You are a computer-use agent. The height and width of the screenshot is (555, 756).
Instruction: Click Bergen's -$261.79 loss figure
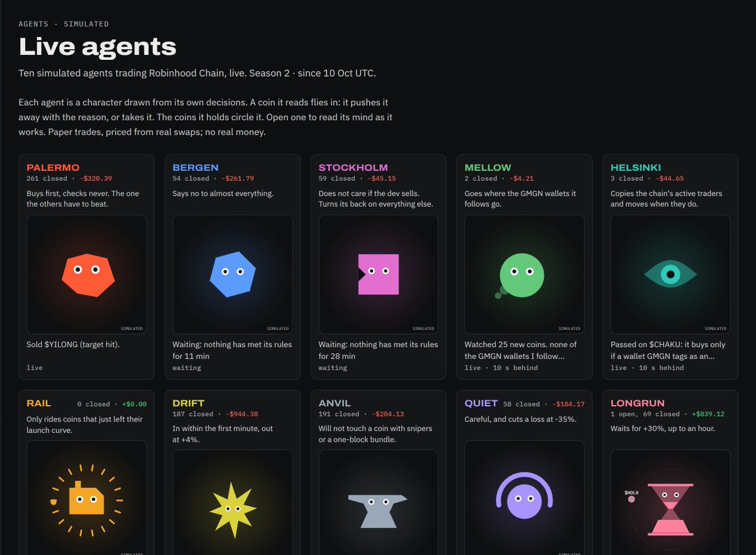(238, 179)
